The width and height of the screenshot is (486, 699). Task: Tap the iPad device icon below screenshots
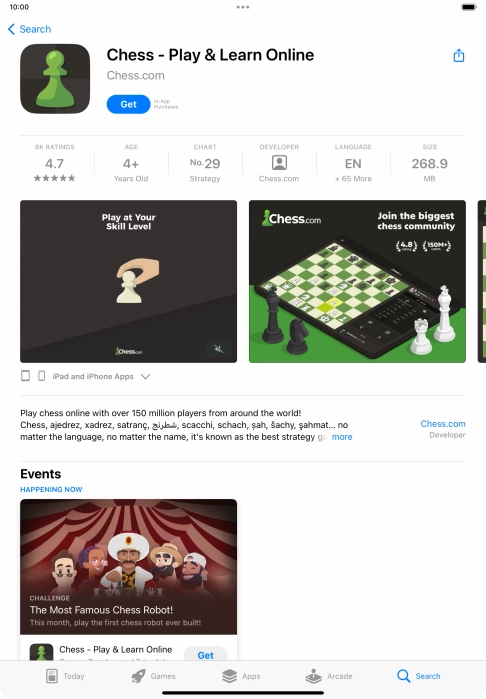point(25,376)
